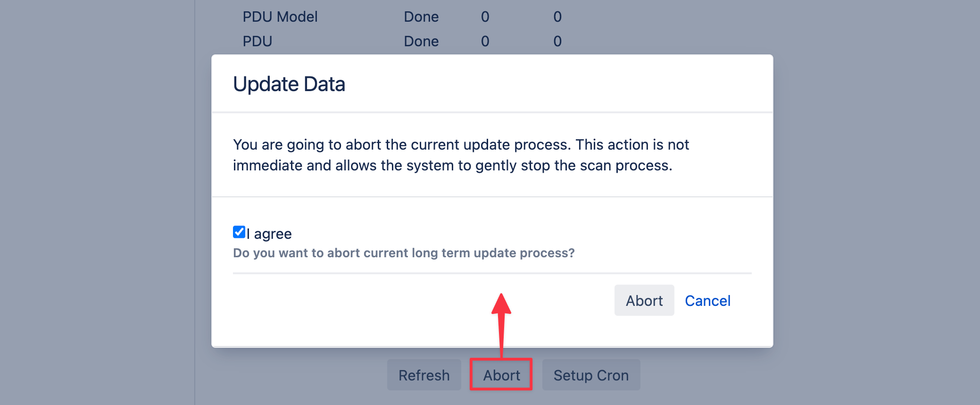
Task: Click the first zero count for PDU Model
Action: coord(485,17)
